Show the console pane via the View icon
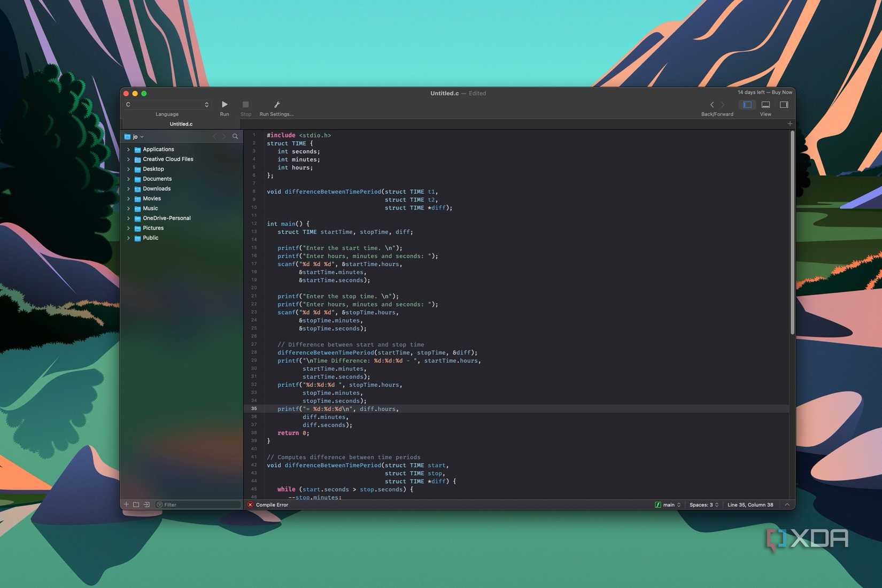The image size is (882, 588). click(765, 105)
